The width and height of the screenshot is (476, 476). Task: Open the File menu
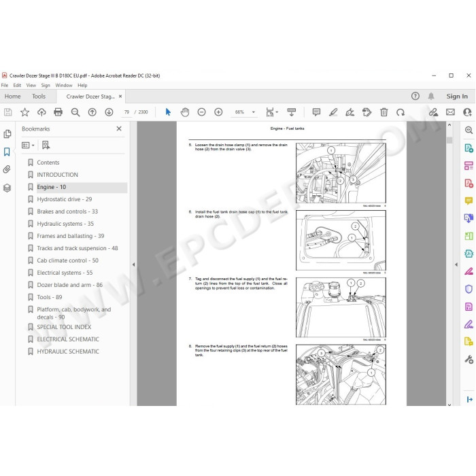click(5, 85)
